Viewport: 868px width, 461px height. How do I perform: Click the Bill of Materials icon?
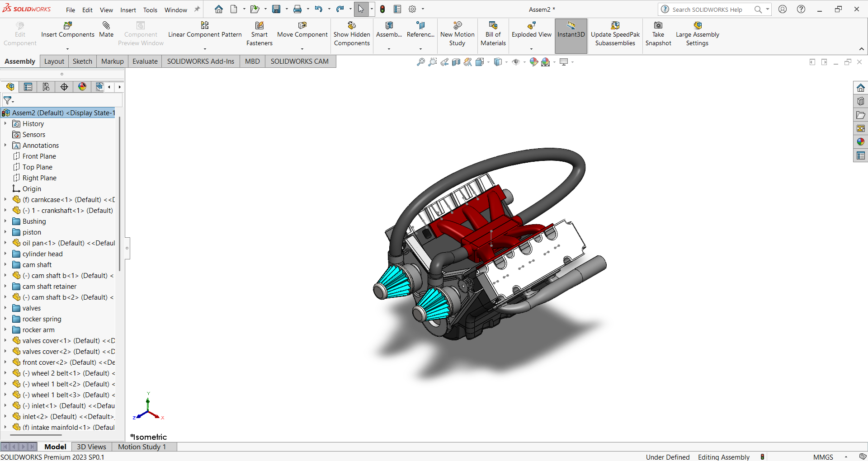click(493, 26)
